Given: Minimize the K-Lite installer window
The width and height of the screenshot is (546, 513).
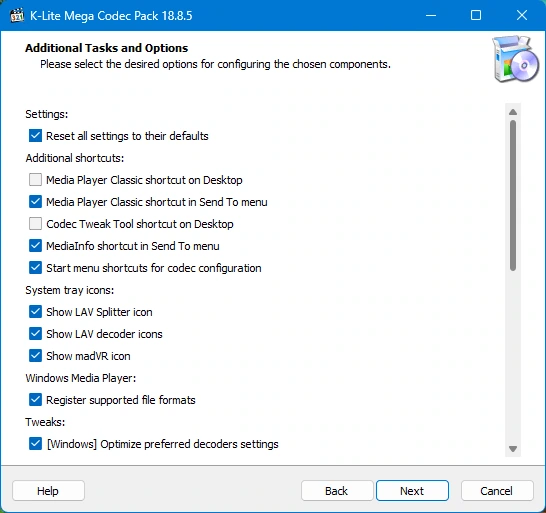Looking at the screenshot, I should point(431,15).
